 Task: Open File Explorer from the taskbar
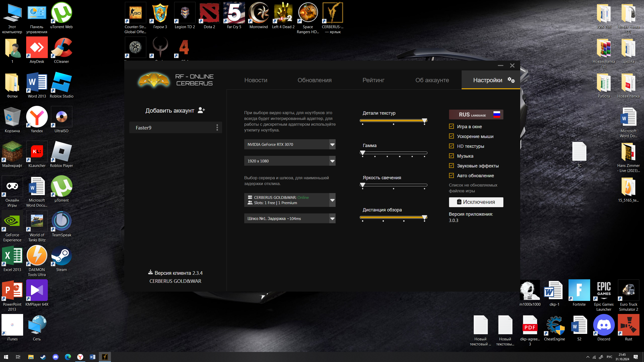coord(31,357)
